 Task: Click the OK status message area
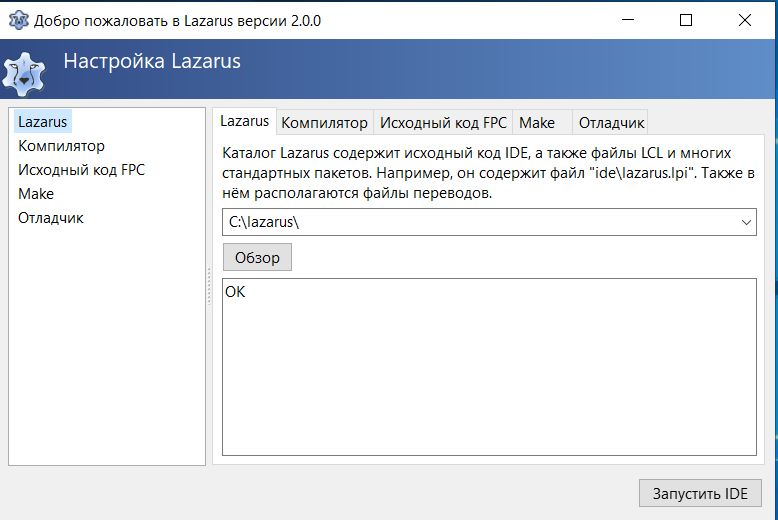(489, 367)
